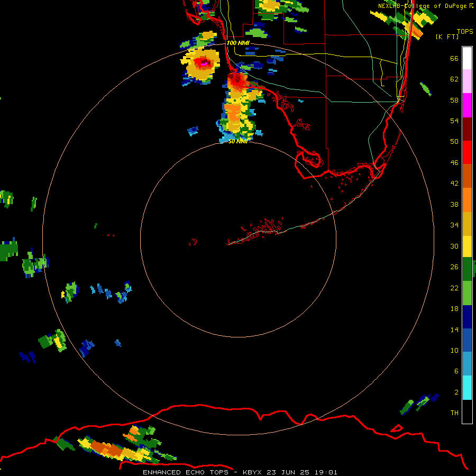Viewport: 476px width, 476px height.
Task: Click the 14 value on the legend
Action: point(454,329)
